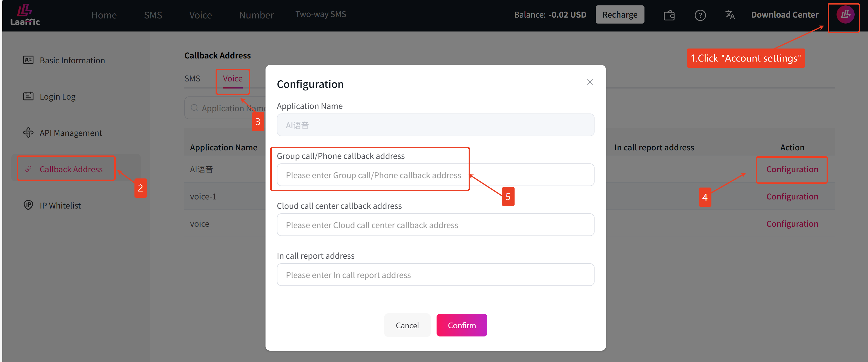Viewport: 868px width, 362px height.
Task: Open Login Log in sidebar
Action: click(57, 97)
